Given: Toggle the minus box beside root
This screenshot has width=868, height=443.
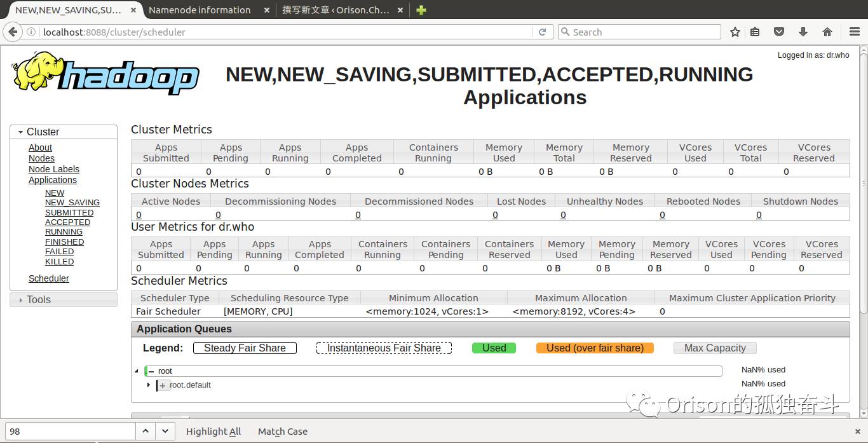Looking at the screenshot, I should 151,371.
